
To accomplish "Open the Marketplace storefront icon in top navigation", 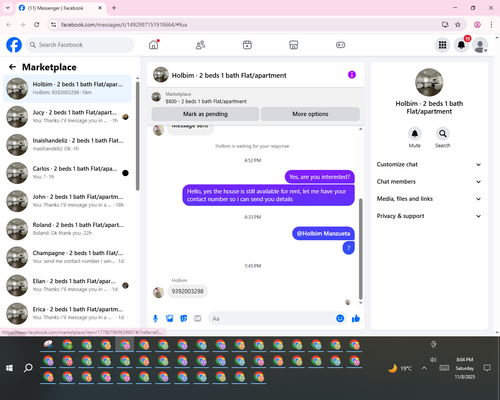I will 294,45.
